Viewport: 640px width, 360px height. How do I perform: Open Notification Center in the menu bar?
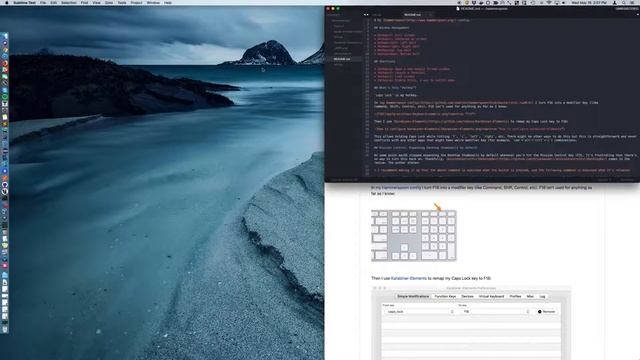pos(633,2)
